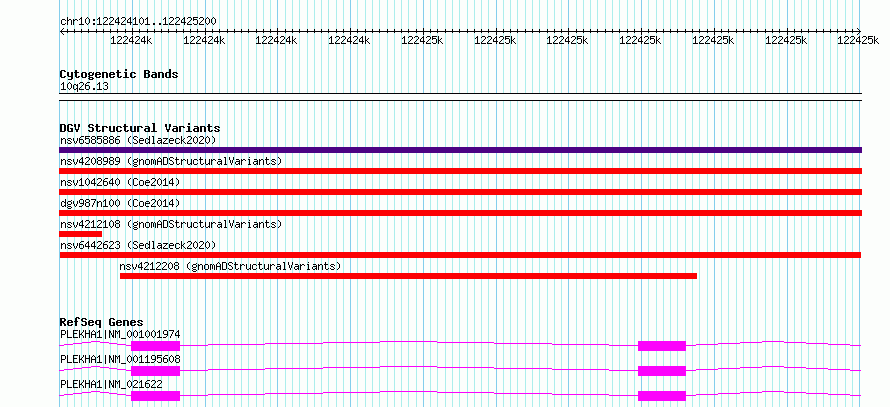Open variant label nsv4208989 (gnomADStructuralVariants)
The height and width of the screenshot is (407, 890).
171,161
